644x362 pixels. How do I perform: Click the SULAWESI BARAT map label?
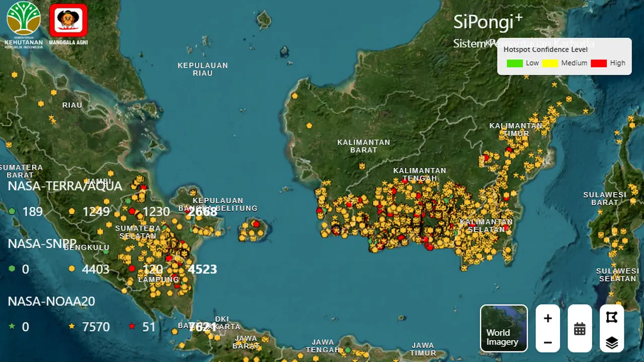coord(605,199)
